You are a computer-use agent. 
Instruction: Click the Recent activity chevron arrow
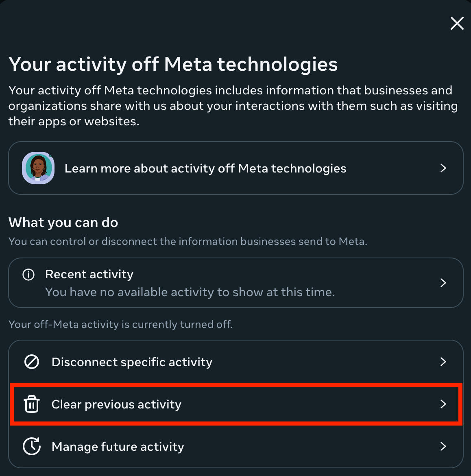tap(443, 283)
